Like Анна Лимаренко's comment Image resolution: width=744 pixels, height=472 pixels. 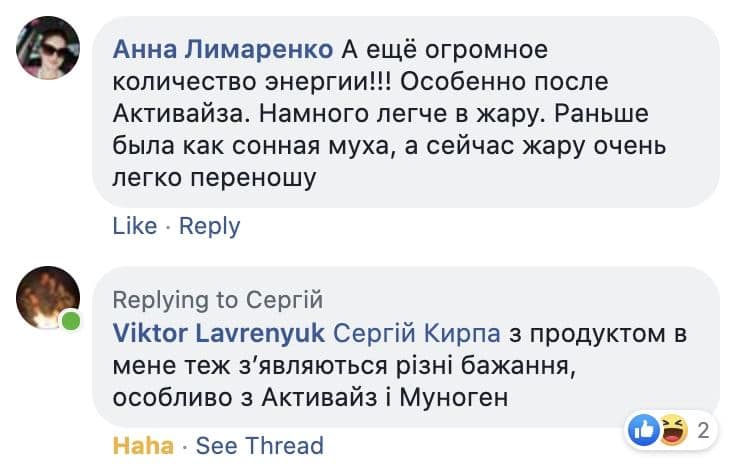coord(134,226)
